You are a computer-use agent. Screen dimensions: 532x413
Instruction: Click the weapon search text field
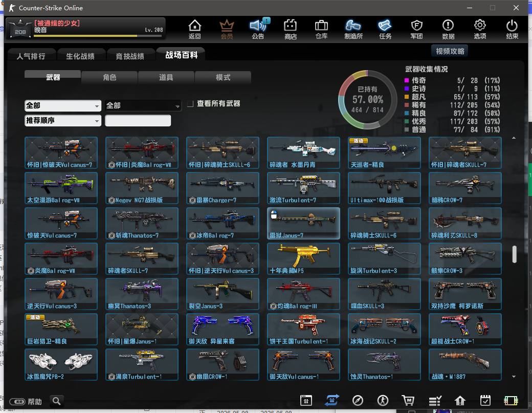tap(138, 120)
